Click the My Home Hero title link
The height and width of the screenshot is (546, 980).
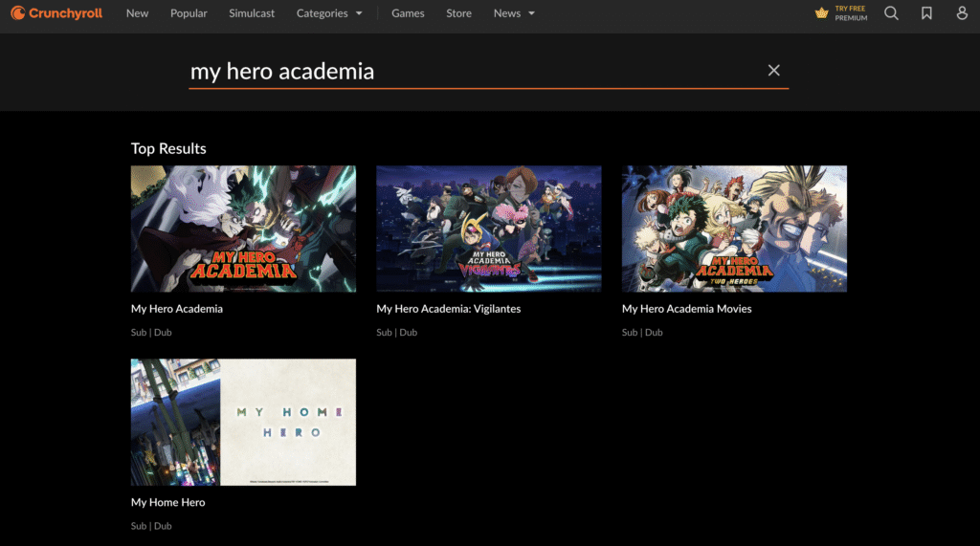[x=167, y=502]
